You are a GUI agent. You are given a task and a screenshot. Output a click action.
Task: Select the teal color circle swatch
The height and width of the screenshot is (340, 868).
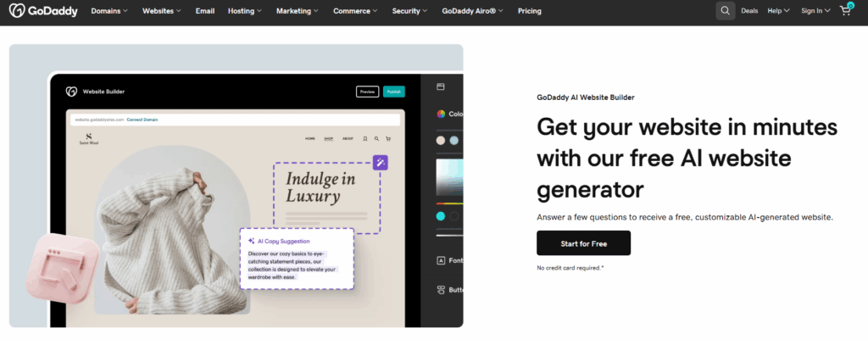[x=441, y=216]
